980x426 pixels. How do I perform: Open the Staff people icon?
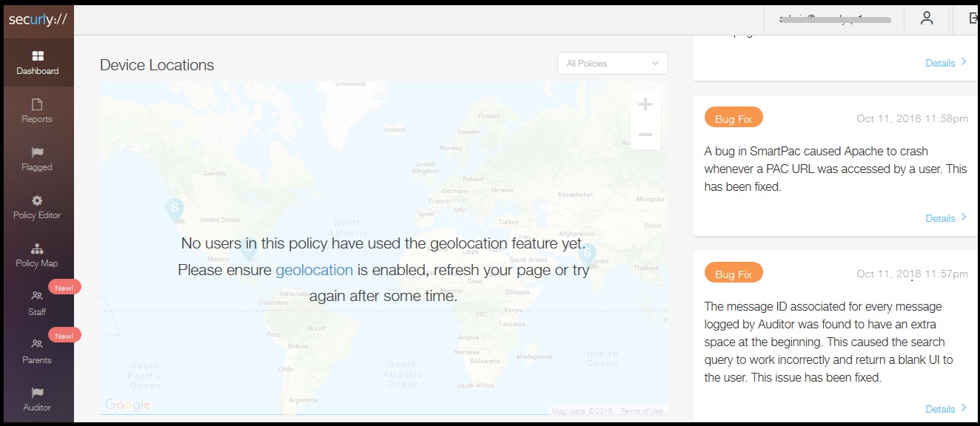(37, 297)
